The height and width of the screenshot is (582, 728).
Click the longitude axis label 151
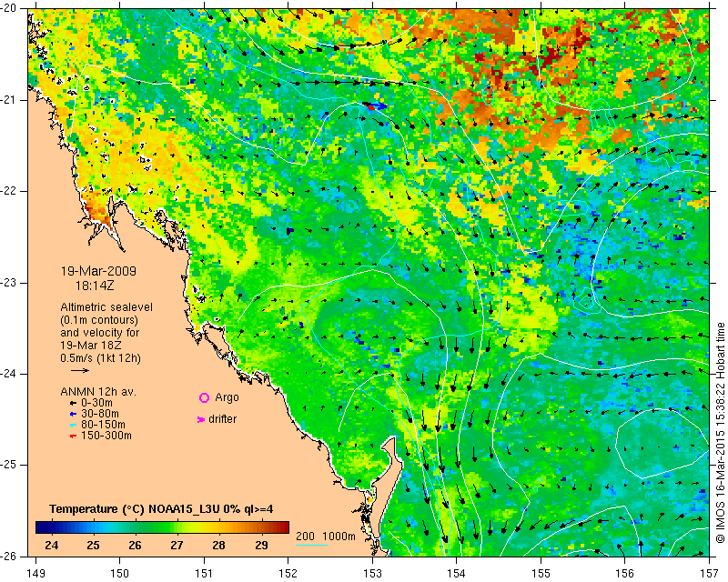pos(204,574)
